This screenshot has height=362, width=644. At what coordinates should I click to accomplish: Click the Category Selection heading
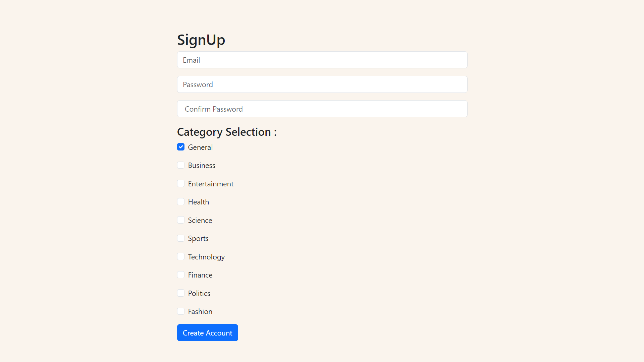click(227, 132)
